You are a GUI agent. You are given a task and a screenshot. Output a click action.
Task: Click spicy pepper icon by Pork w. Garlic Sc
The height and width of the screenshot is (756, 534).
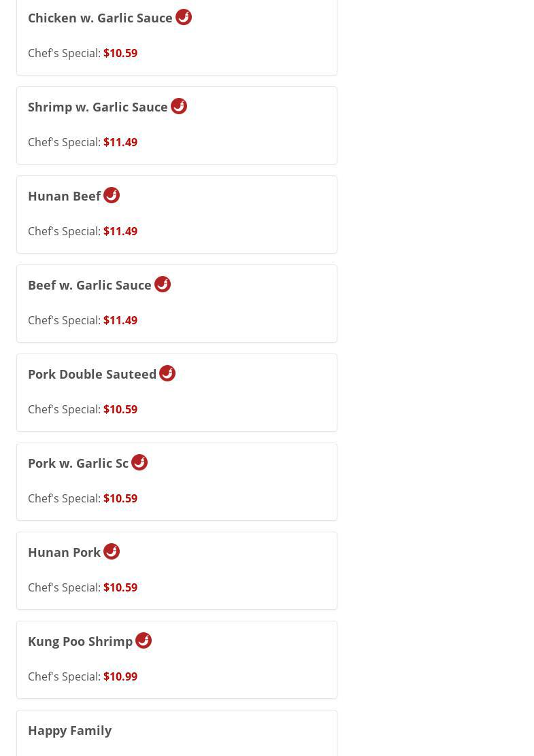[x=139, y=462]
